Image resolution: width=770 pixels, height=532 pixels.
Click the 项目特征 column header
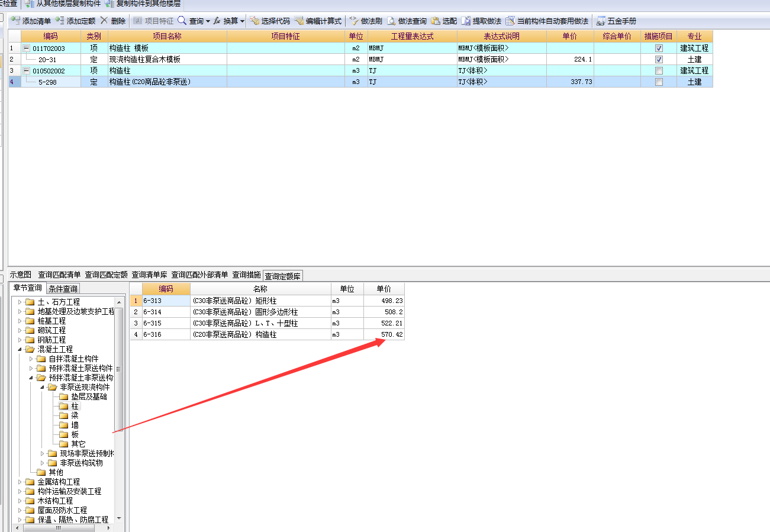point(286,36)
